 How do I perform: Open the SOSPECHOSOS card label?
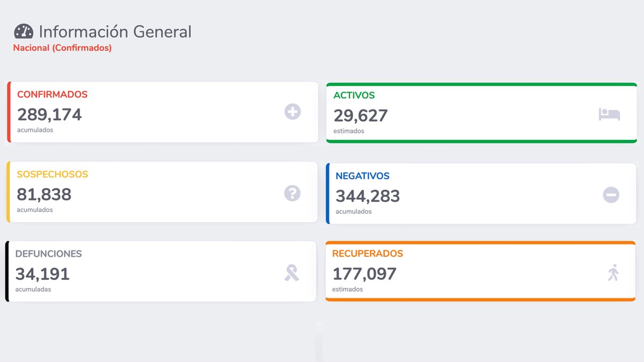(x=52, y=174)
